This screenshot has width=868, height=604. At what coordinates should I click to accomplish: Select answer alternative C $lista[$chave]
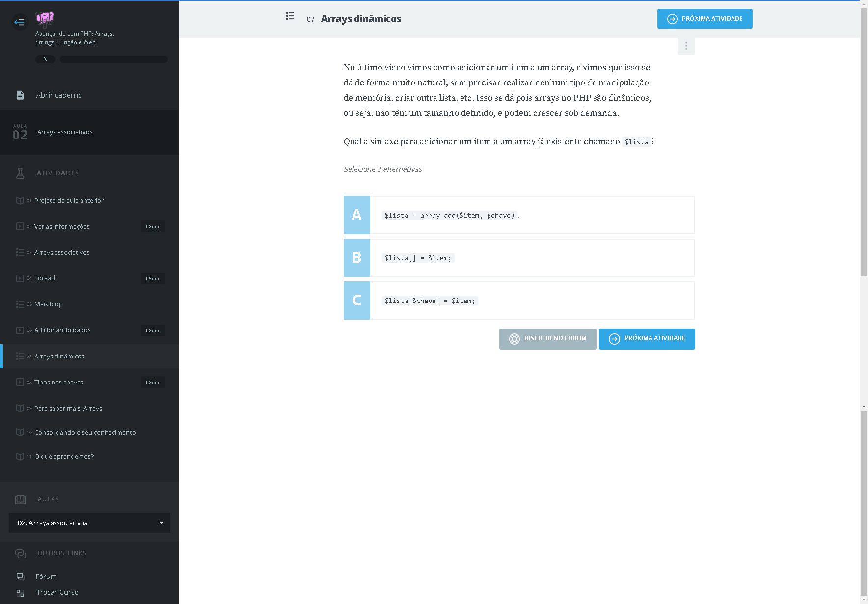click(x=519, y=301)
